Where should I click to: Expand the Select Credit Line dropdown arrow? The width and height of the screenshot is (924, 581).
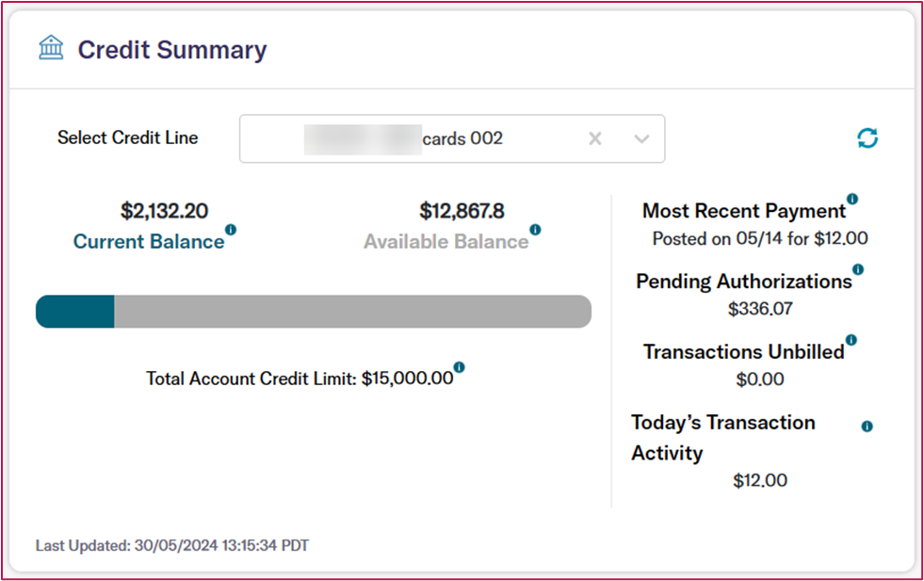[x=641, y=138]
